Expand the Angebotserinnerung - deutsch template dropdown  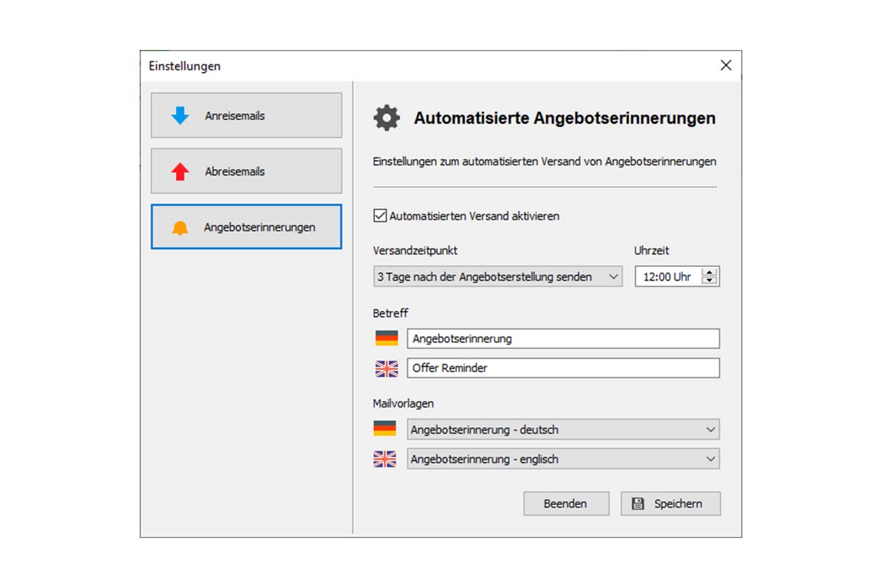tap(563, 429)
